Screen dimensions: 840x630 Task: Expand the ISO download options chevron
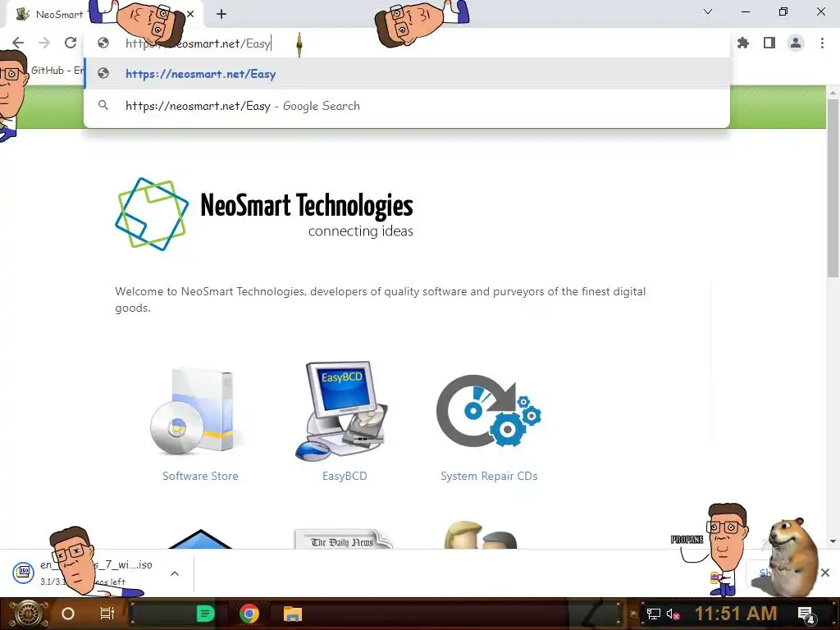[175, 573]
